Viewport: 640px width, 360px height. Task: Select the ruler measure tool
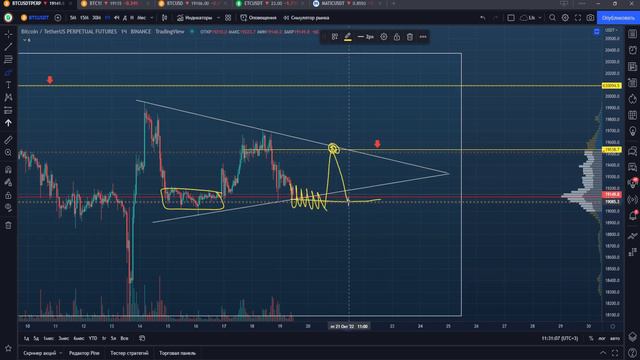point(8,140)
